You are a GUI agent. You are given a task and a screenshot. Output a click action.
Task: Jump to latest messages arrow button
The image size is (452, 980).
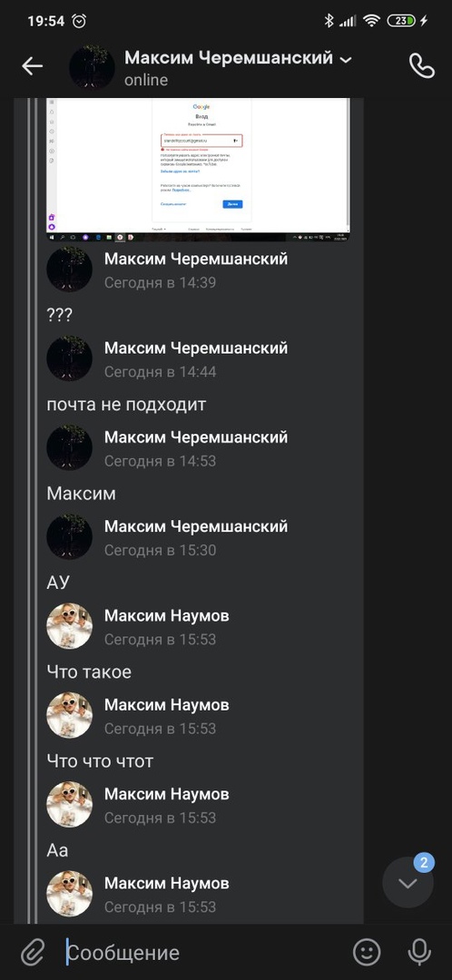(408, 883)
